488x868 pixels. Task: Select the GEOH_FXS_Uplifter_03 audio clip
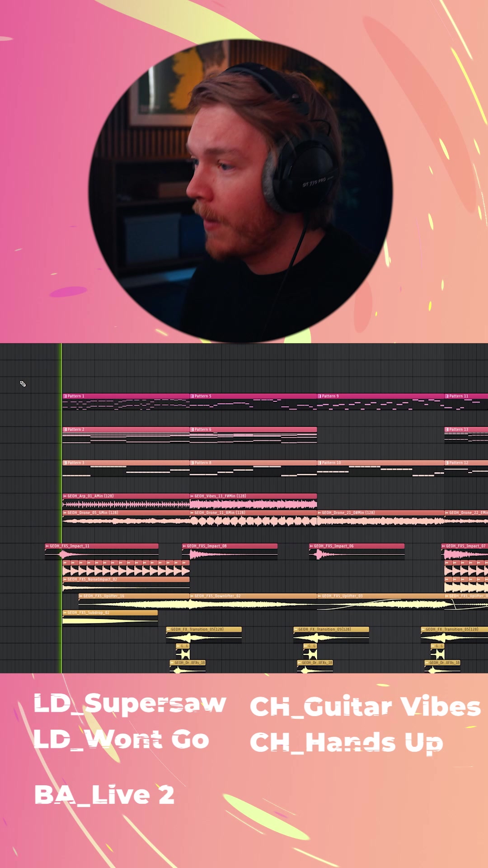point(380,601)
